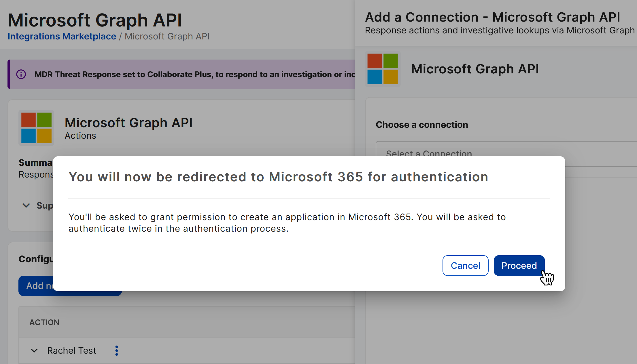Viewport: 637px width, 364px height.
Task: Click the Microsoft logo beside Actions heading
Action: (x=36, y=128)
